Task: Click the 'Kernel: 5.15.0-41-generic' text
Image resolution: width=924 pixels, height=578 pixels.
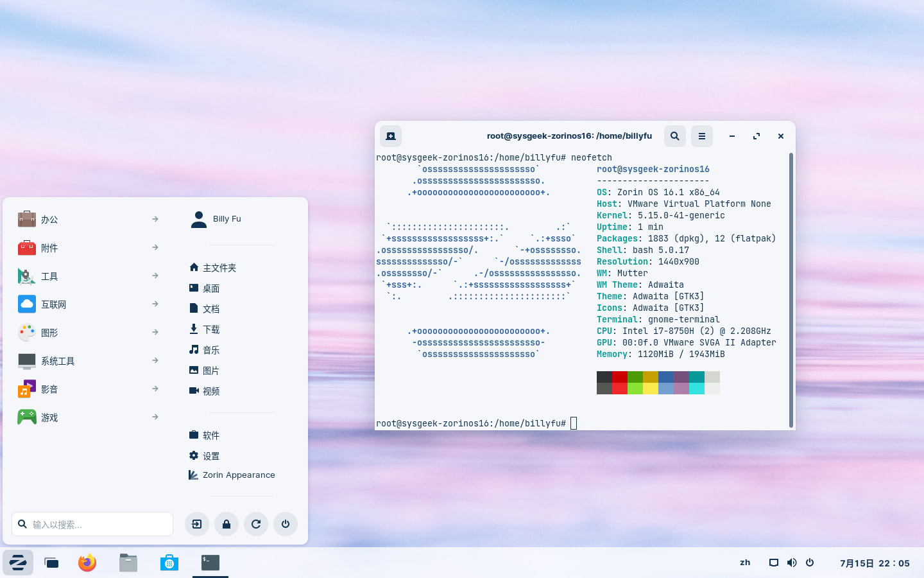Action: (661, 216)
